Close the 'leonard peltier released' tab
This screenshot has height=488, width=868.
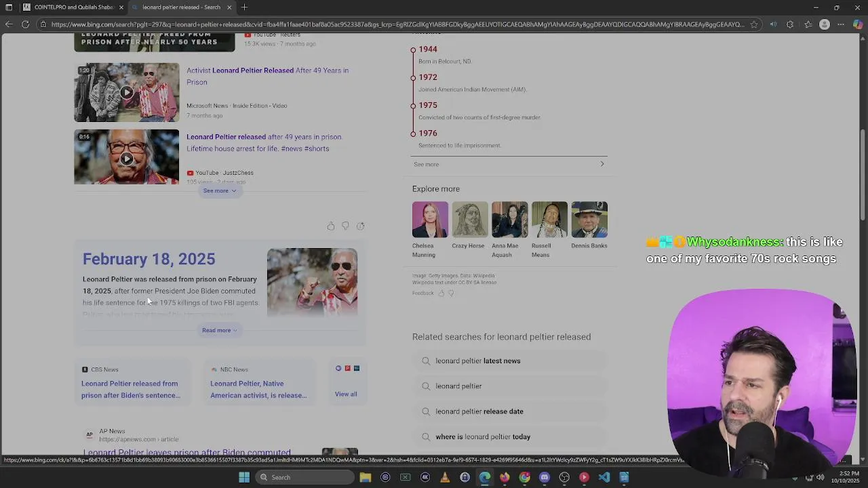pos(229,7)
